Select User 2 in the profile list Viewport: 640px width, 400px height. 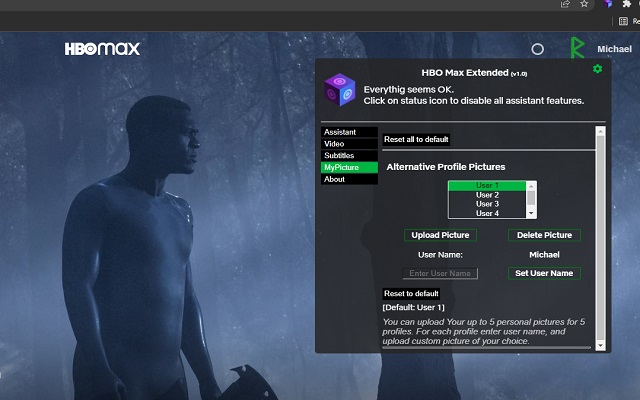[487, 195]
